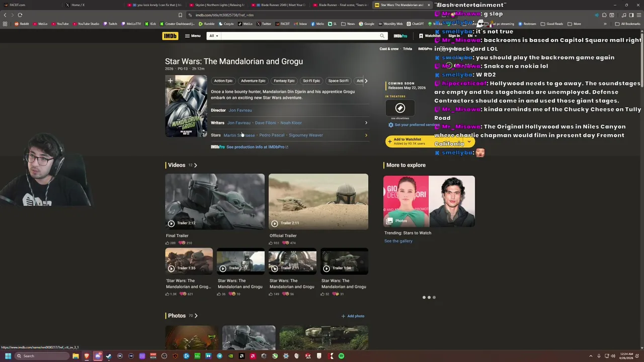Viewport: 644px width, 362px height.
Task: Expand the Writers row chevron
Action: click(366, 123)
